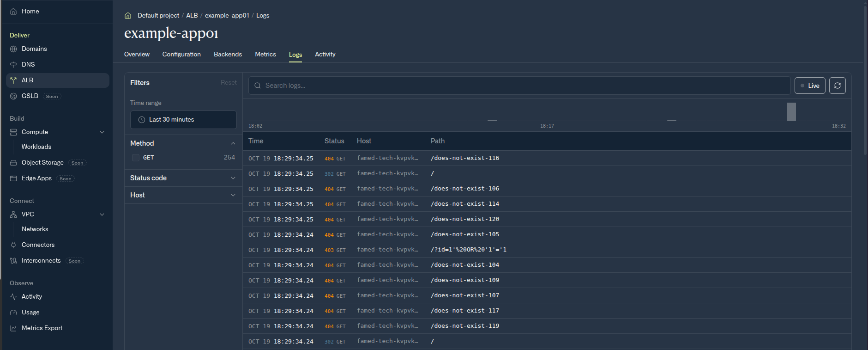
Task: Open the Last 30 minutes time range dropdown
Action: point(183,120)
